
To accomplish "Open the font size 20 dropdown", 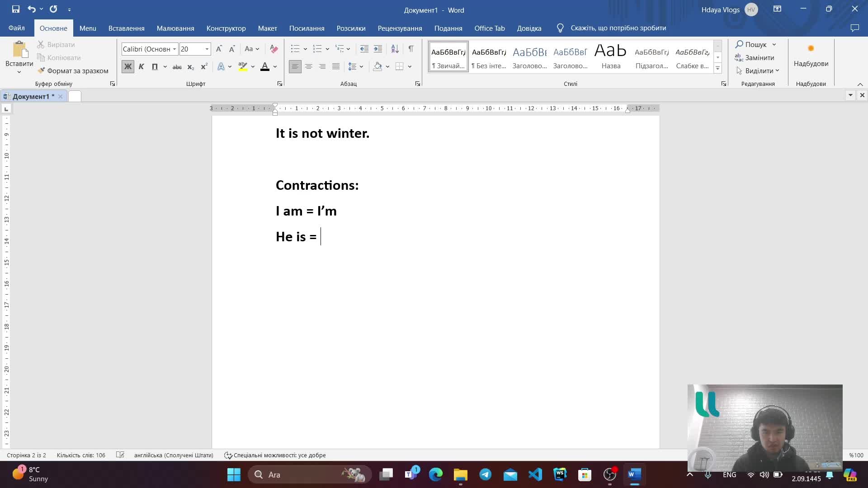I will pos(207,49).
